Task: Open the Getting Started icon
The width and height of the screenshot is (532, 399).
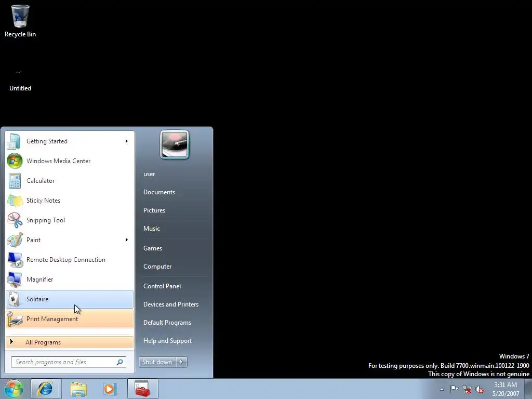Action: click(14, 141)
